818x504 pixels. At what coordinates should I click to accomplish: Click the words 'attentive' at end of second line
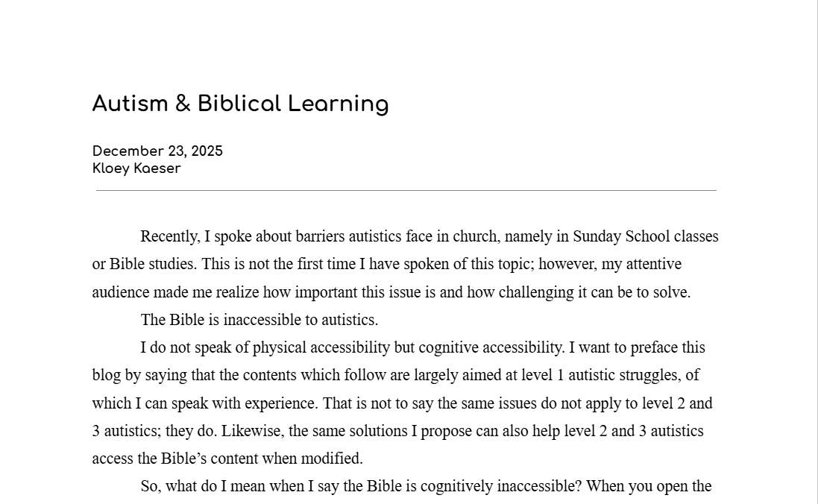(x=652, y=264)
